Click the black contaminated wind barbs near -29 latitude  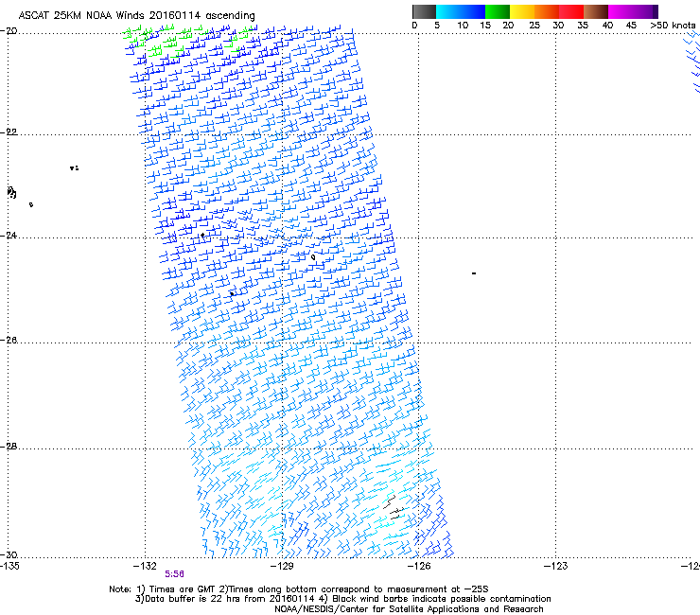click(394, 507)
